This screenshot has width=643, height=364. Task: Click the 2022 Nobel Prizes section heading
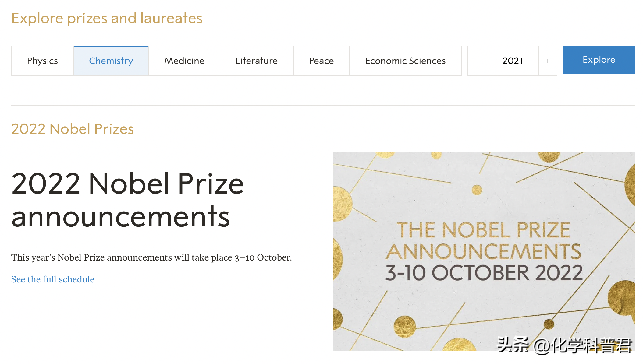[x=73, y=129]
